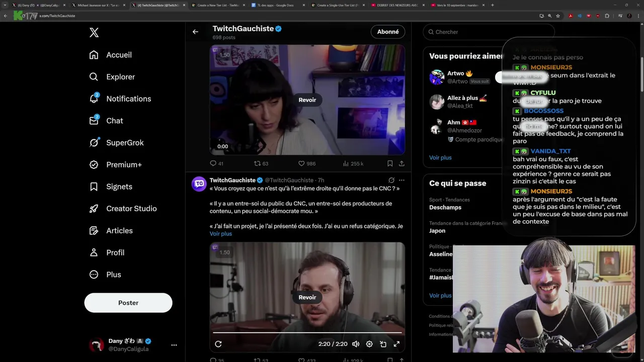Image resolution: width=644 pixels, height=362 pixels.
Task: Click the 1.50 speed badge on first video
Action: click(224, 55)
